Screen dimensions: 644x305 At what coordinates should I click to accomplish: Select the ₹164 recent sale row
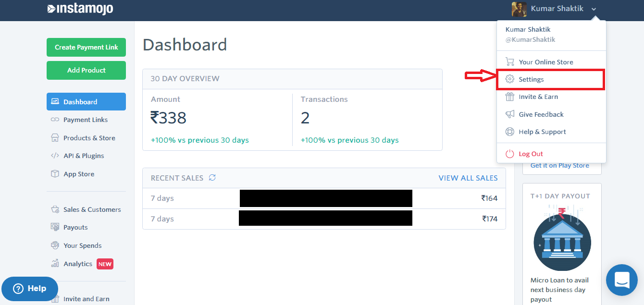pos(324,198)
